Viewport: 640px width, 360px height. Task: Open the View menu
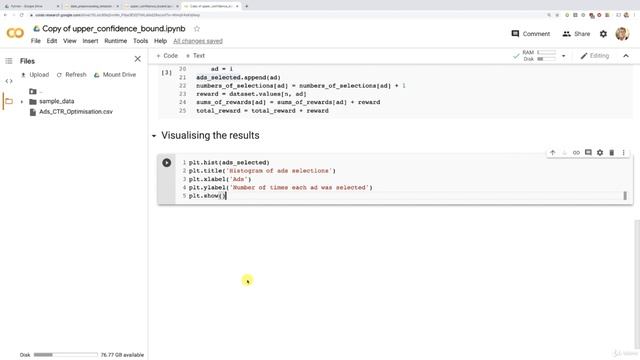(70, 41)
